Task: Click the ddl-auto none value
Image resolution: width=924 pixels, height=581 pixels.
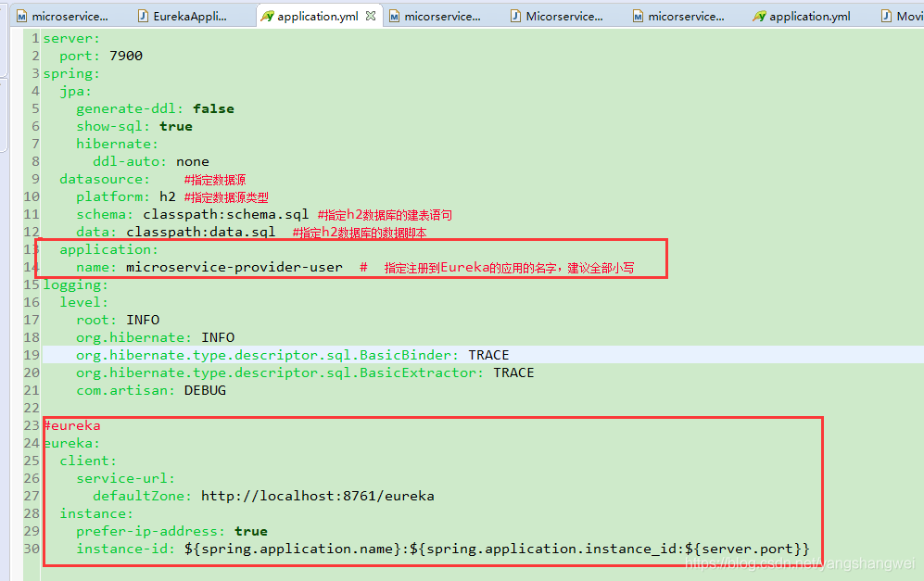Action: click(x=193, y=161)
